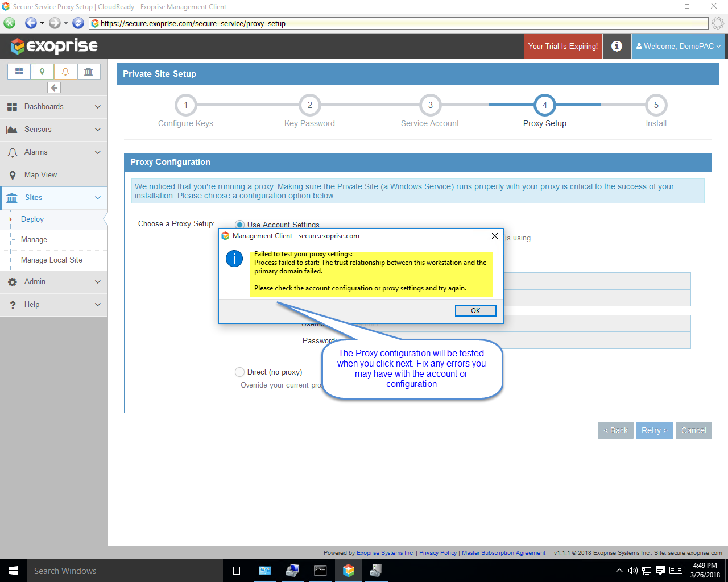
Task: Select step 4 Proxy Setup
Action: (545, 105)
